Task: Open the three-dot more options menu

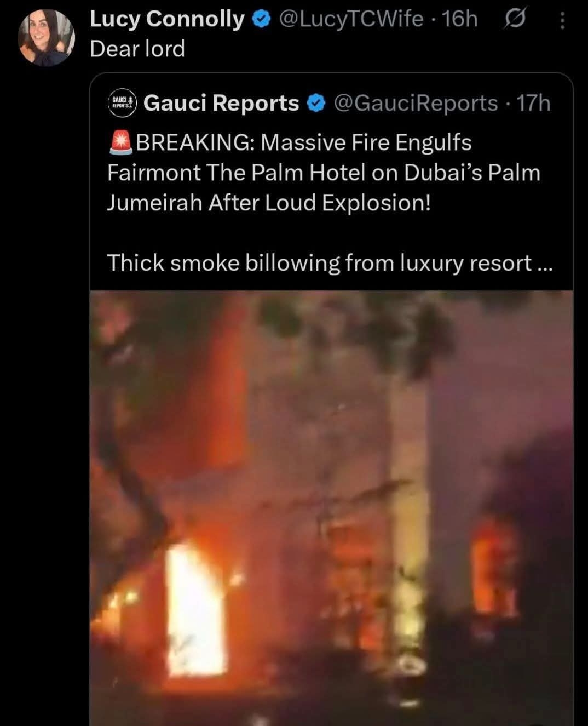Action: point(562,21)
